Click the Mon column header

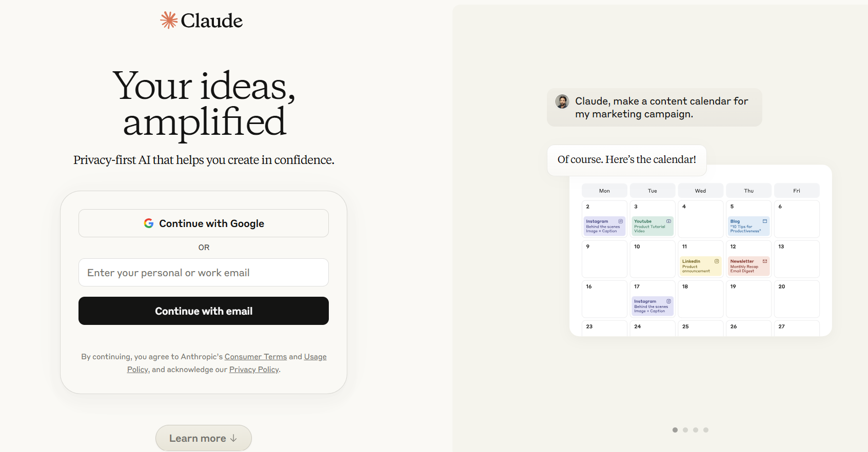tap(604, 191)
